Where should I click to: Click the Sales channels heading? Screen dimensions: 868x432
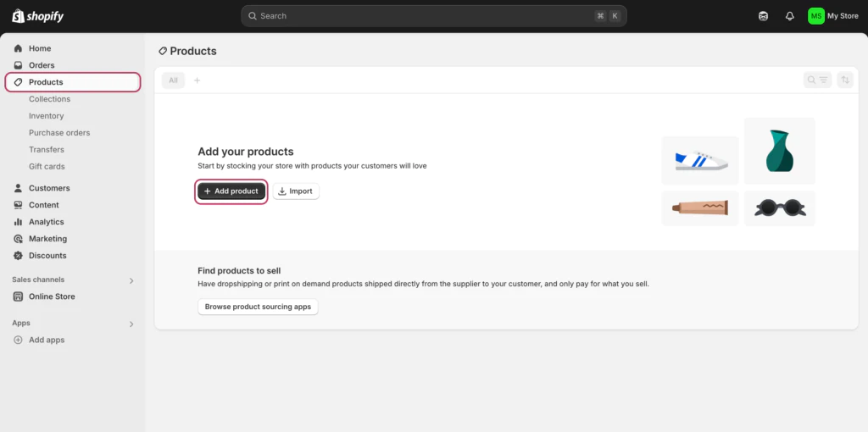tap(38, 280)
